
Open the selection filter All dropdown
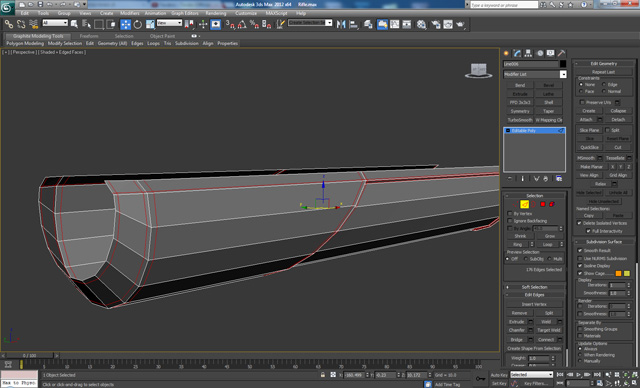click(x=55, y=23)
